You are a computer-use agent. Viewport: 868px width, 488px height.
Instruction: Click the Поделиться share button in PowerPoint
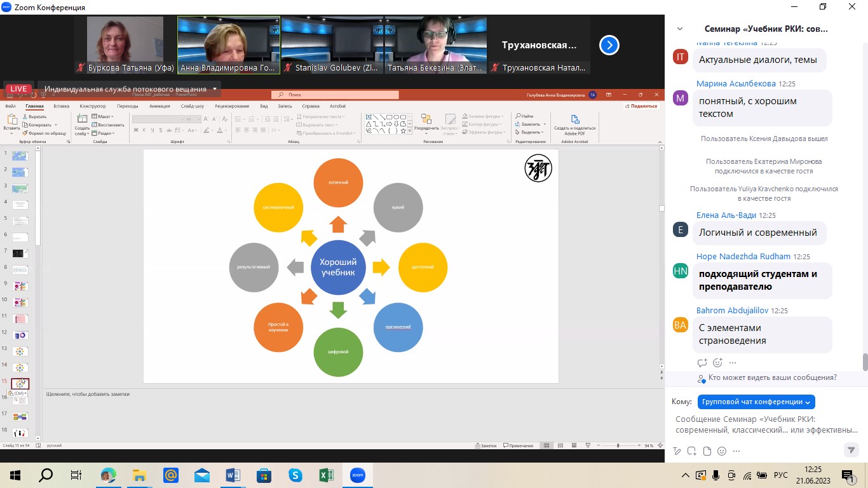click(642, 106)
